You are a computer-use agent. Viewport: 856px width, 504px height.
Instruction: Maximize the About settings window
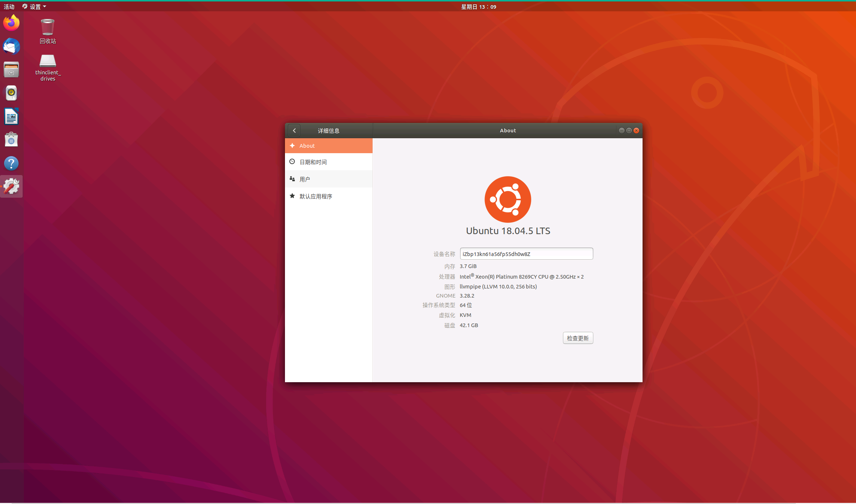coord(629,131)
